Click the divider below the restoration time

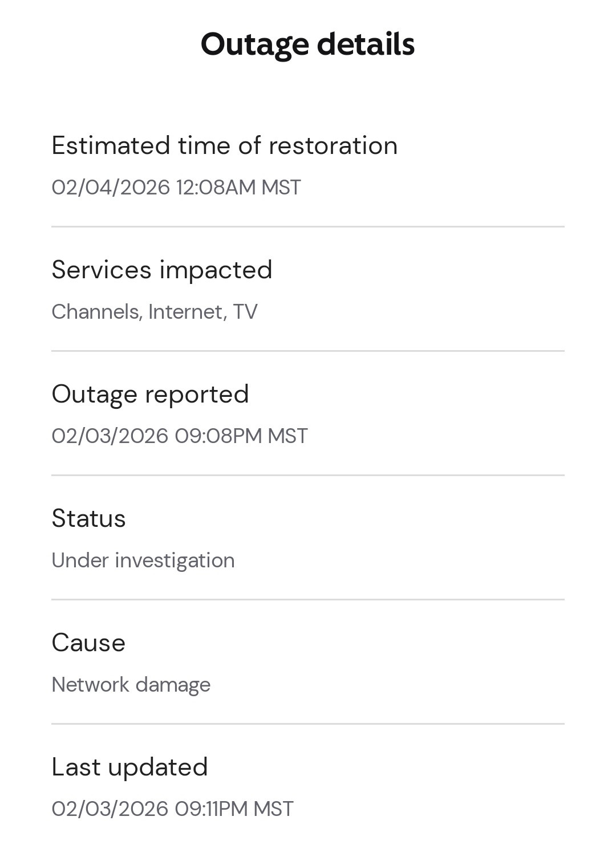click(x=307, y=226)
